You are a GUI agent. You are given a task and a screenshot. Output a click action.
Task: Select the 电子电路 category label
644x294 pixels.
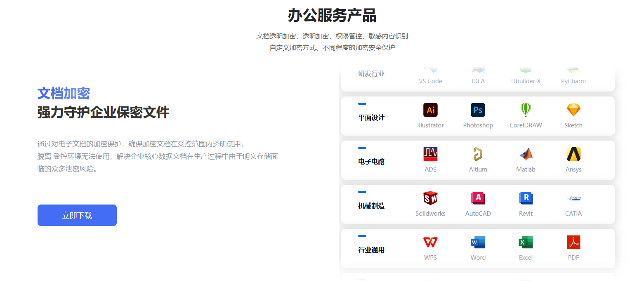click(x=371, y=162)
